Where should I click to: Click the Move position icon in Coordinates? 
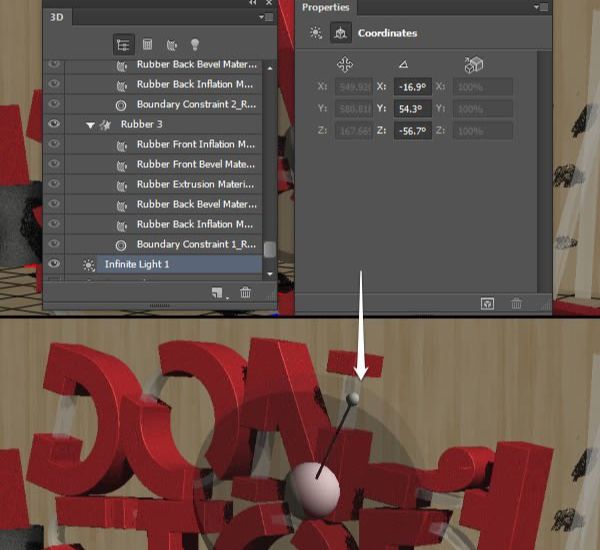345,65
